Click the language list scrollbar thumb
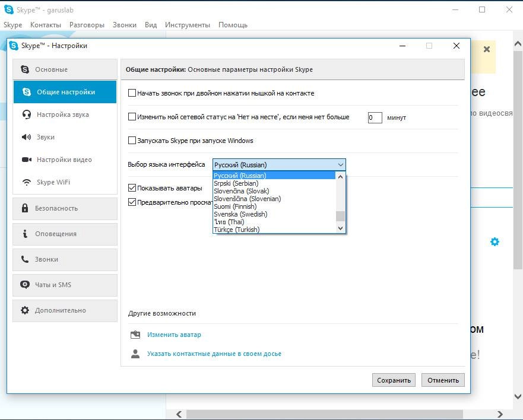The height and width of the screenshot is (420, 523). [x=340, y=216]
